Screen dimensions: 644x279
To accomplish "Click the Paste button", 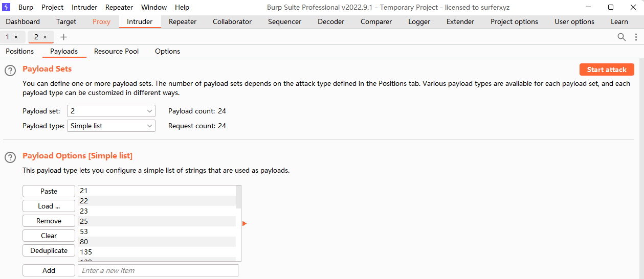I will 49,191.
